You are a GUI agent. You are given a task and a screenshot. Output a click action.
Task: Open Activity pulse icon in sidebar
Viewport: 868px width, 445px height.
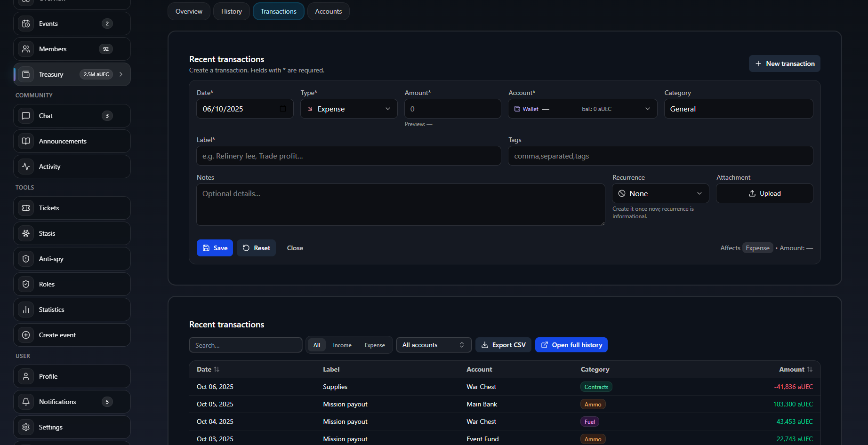[x=26, y=167]
